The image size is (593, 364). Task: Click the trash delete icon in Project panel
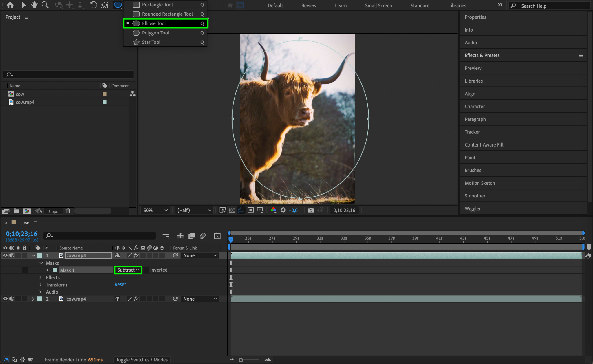click(68, 211)
